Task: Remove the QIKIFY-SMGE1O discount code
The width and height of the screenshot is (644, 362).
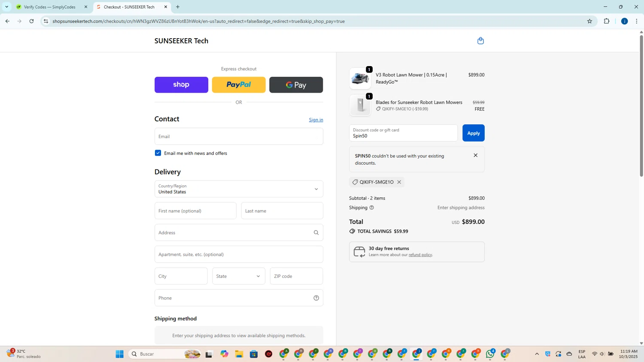Action: coord(399,182)
